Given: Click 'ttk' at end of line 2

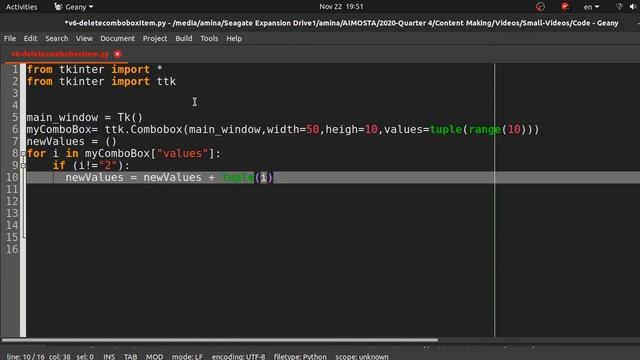Looking at the screenshot, I should (x=167, y=82).
